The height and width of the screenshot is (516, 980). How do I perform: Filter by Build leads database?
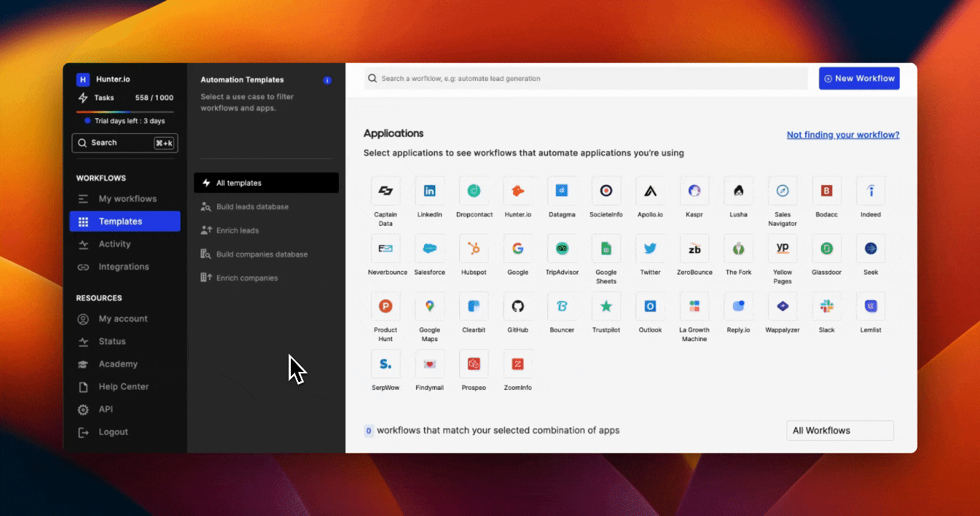pos(266,207)
